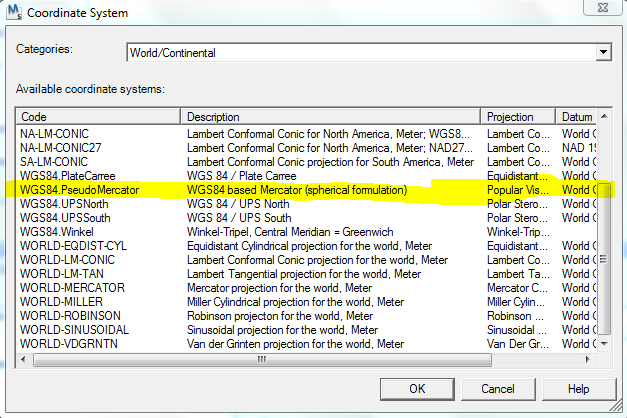Viewport: 627px width, 418px height.
Task: Click 'Mercator C...' projection cell
Action: coord(517,288)
